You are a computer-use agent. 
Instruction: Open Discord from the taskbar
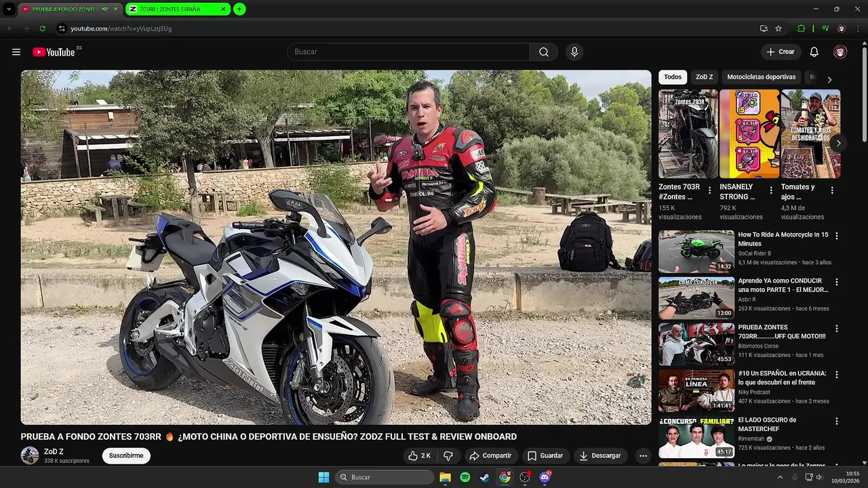(x=545, y=477)
